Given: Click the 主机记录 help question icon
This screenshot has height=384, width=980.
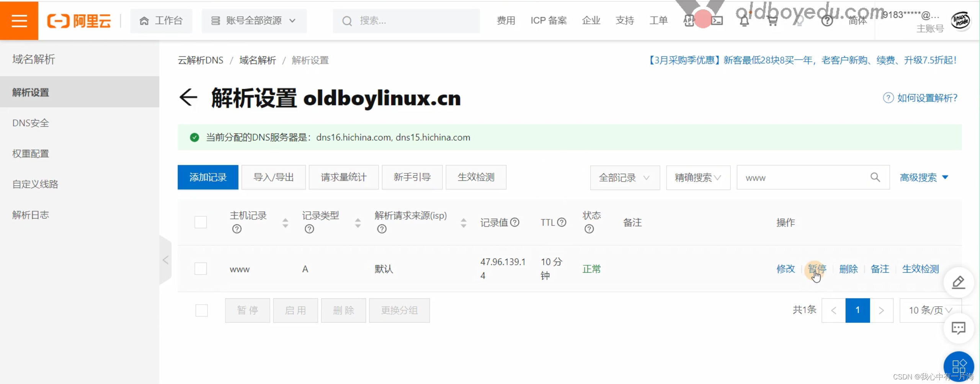Looking at the screenshot, I should [237, 229].
